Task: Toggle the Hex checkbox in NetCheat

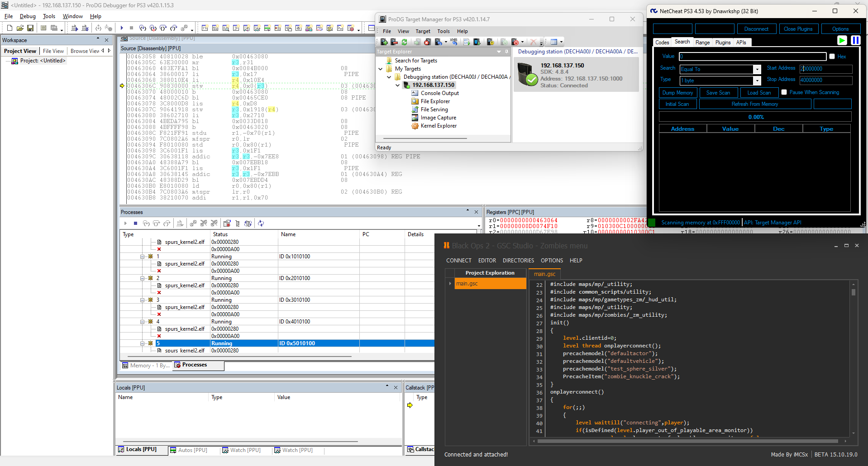Action: [x=832, y=57]
